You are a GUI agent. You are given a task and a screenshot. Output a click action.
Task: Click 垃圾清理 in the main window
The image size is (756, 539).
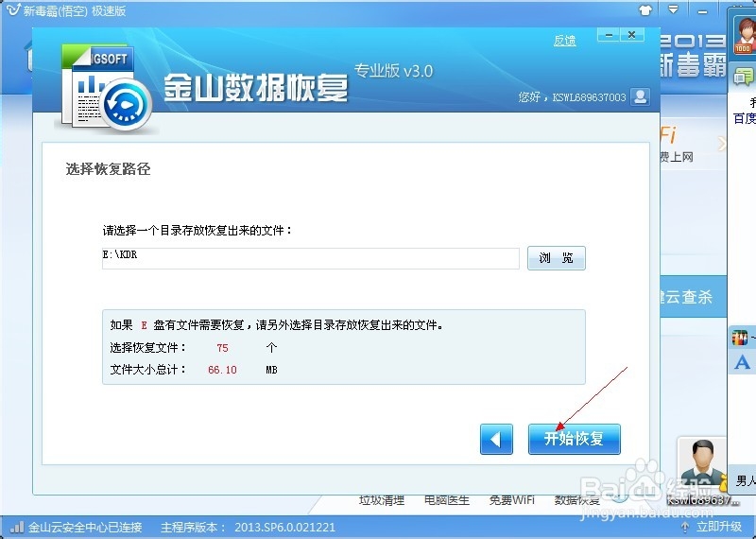point(382,500)
